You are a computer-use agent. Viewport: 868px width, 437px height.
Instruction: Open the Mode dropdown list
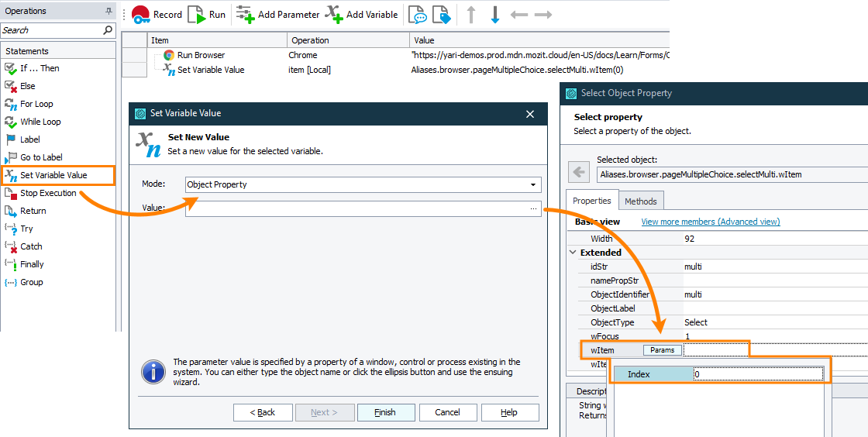pyautogui.click(x=533, y=184)
